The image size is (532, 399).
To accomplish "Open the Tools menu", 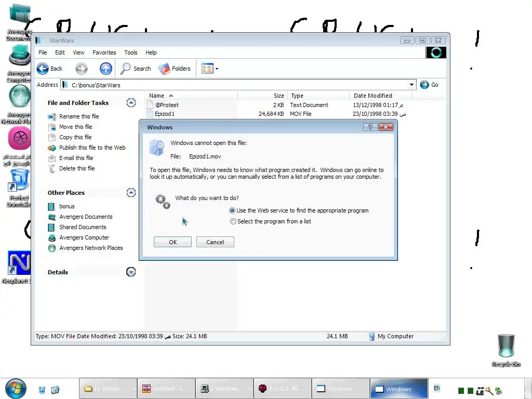I will coord(130,52).
